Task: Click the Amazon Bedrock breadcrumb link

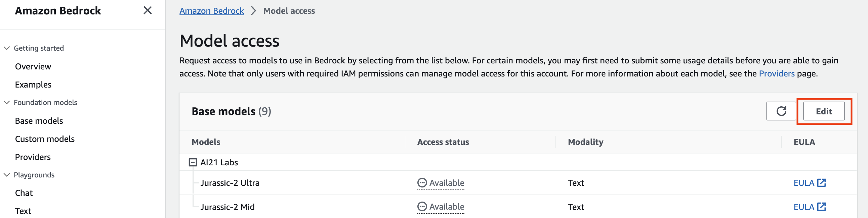Action: [x=212, y=11]
